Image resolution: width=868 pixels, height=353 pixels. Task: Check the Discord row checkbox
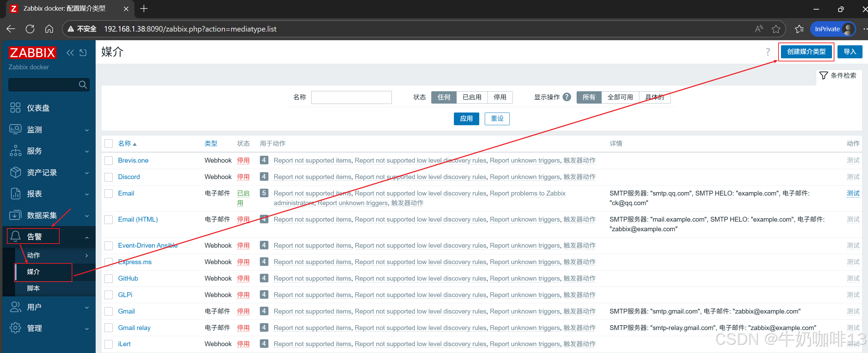click(x=109, y=177)
